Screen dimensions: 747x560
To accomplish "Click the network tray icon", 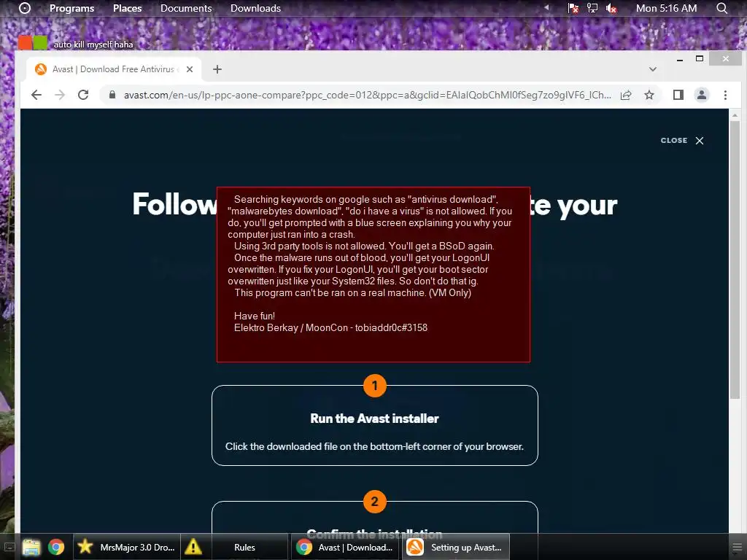I will 592,8.
